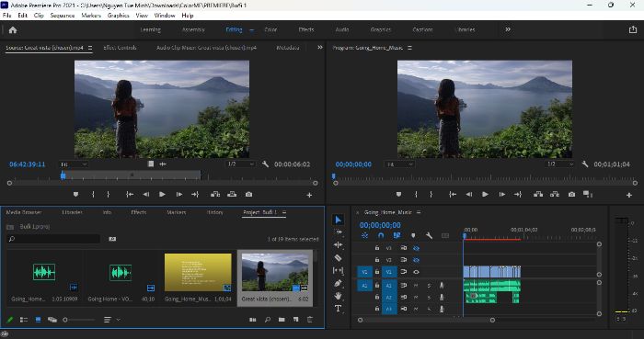The width and height of the screenshot is (644, 339).
Task: Click Insert button in Source monitor
Action: (215, 194)
